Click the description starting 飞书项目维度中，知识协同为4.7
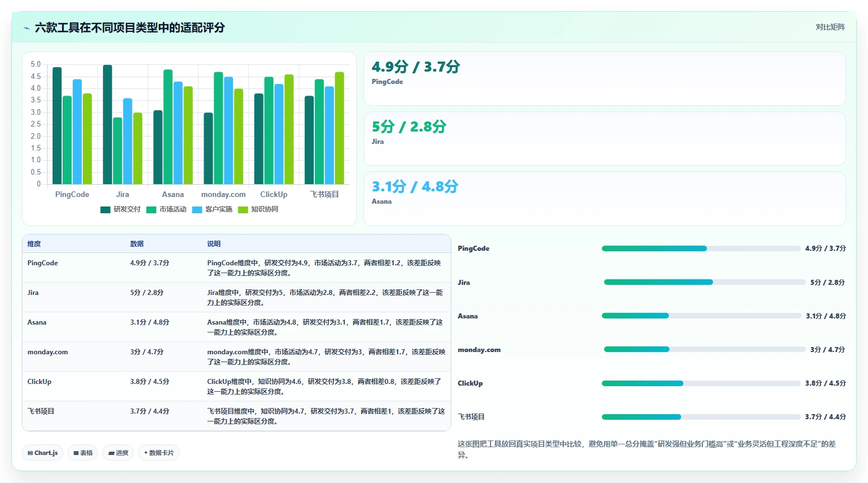 click(326, 416)
